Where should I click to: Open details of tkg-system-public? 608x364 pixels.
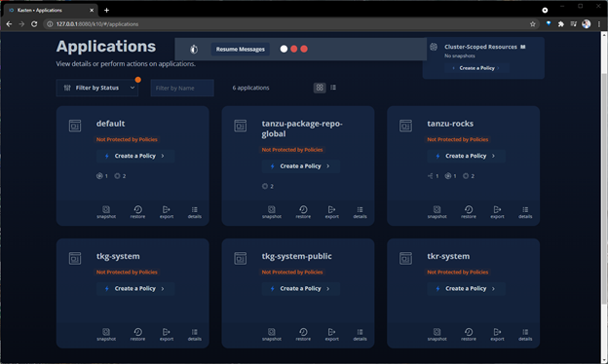[x=360, y=335]
